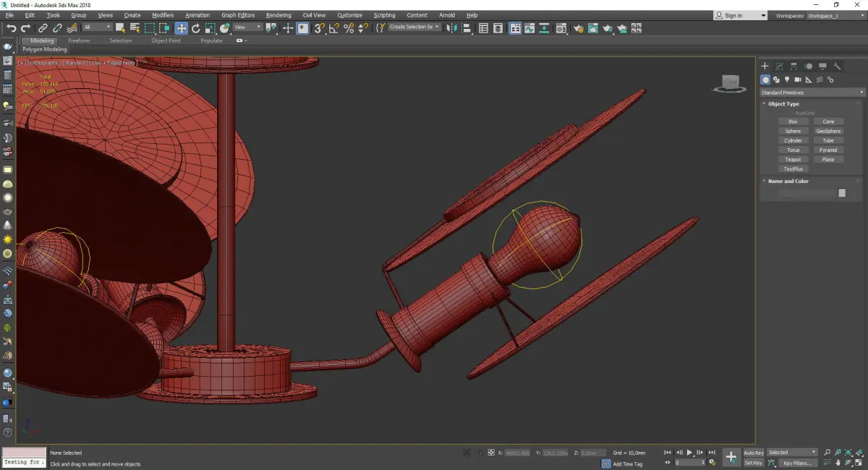This screenshot has height=470, width=868.
Task: Choose the Cameras category icon
Action: point(798,80)
